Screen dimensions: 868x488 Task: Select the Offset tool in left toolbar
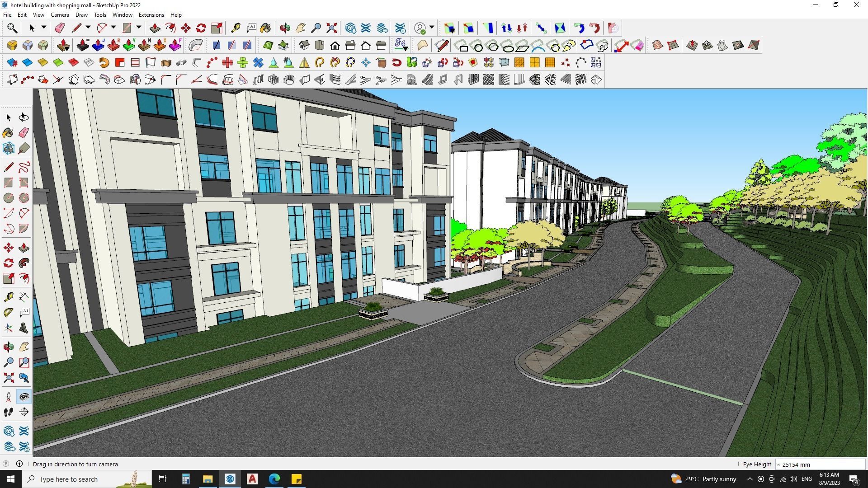(x=24, y=278)
